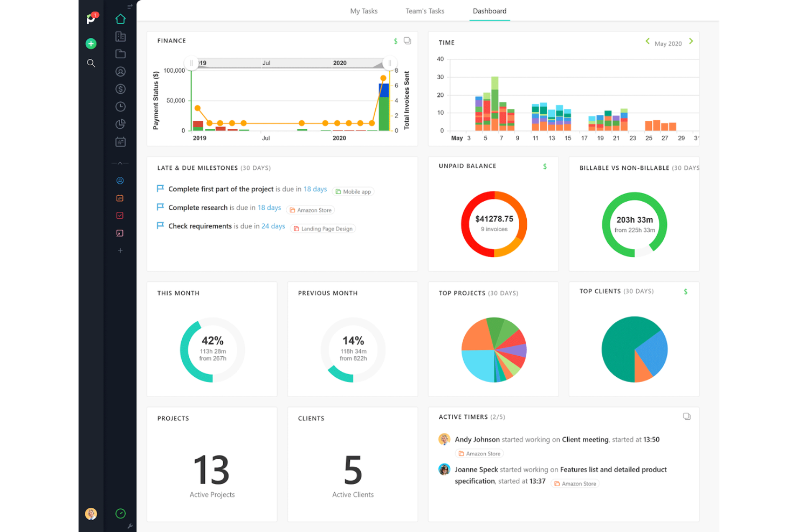Open the calendar icon in sidebar
The image size is (798, 532).
[x=120, y=142]
